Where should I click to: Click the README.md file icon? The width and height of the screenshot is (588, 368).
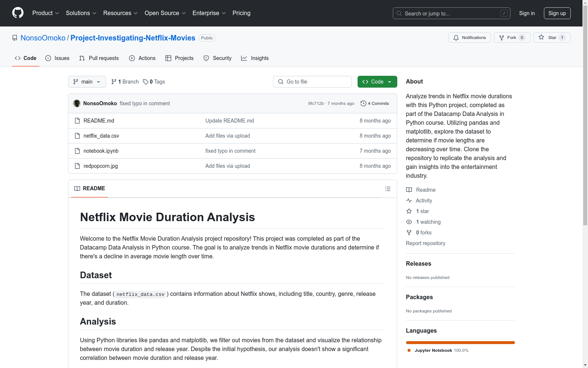(77, 121)
